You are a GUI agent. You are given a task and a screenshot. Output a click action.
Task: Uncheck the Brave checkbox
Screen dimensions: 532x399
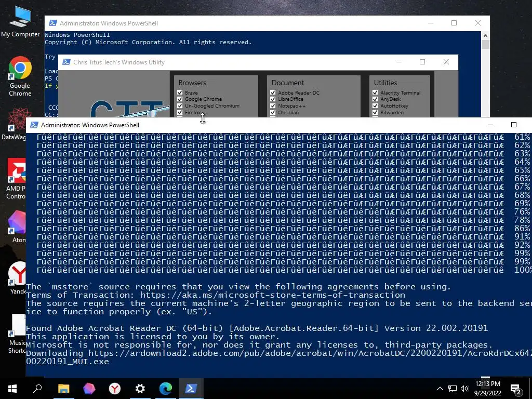click(x=180, y=92)
